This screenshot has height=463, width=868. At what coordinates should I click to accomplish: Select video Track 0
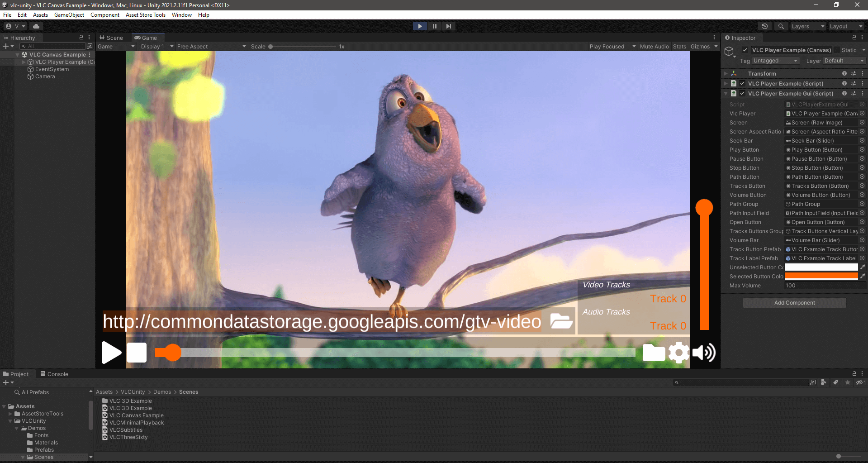coord(668,299)
